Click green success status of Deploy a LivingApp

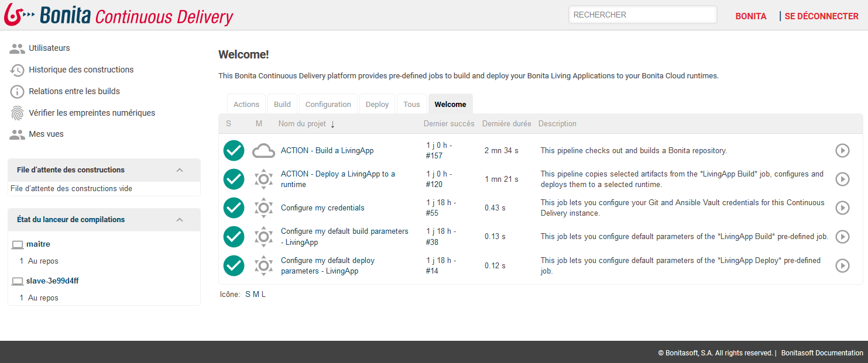point(234,179)
